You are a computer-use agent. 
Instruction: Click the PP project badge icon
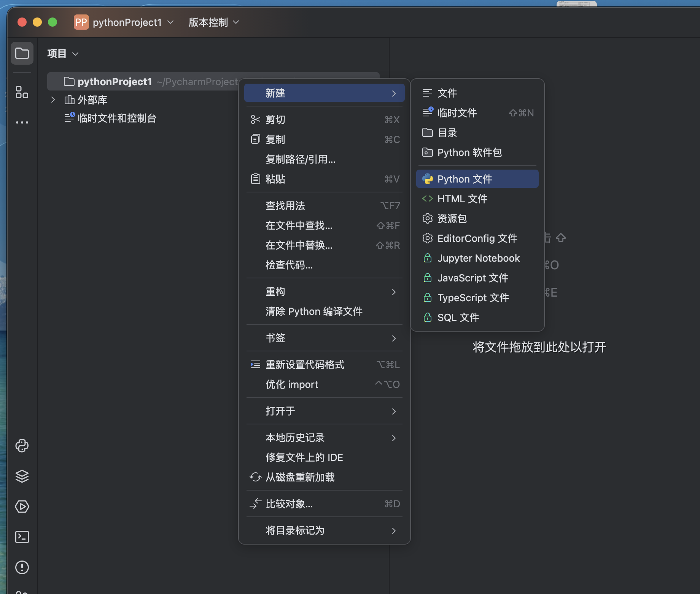coord(81,22)
